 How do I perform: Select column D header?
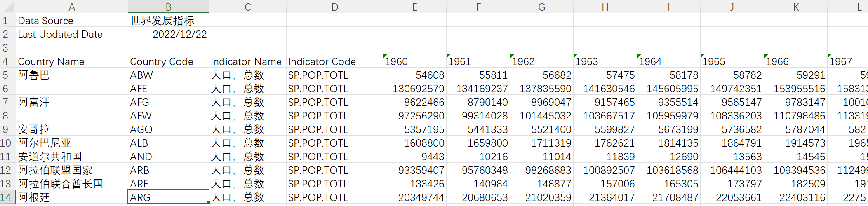point(334,7)
